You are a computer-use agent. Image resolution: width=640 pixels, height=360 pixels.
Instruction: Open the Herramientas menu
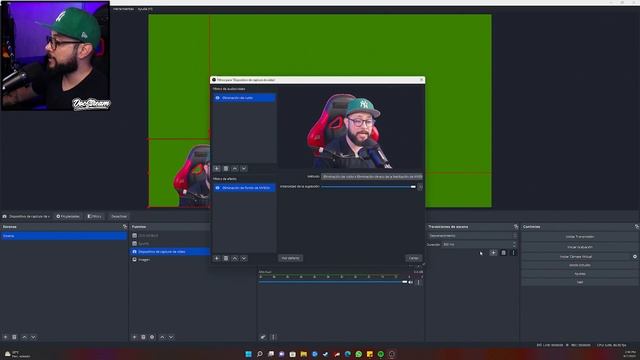coord(123,9)
